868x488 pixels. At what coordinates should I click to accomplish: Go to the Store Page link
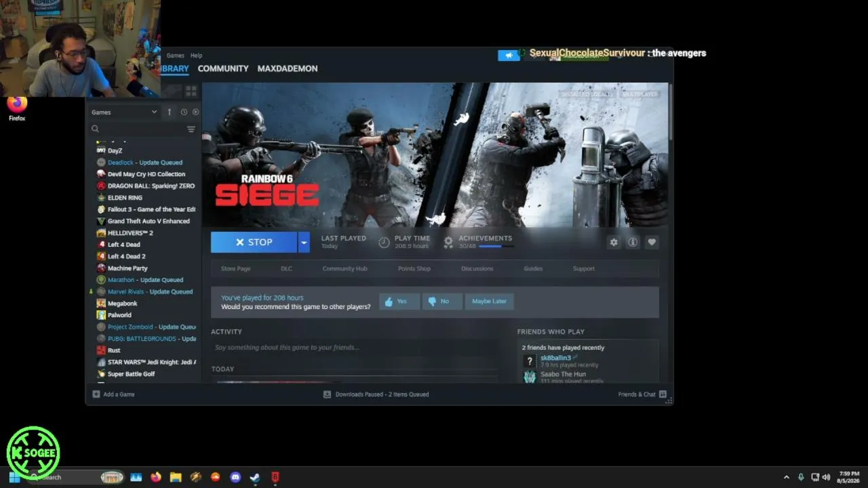(x=235, y=268)
